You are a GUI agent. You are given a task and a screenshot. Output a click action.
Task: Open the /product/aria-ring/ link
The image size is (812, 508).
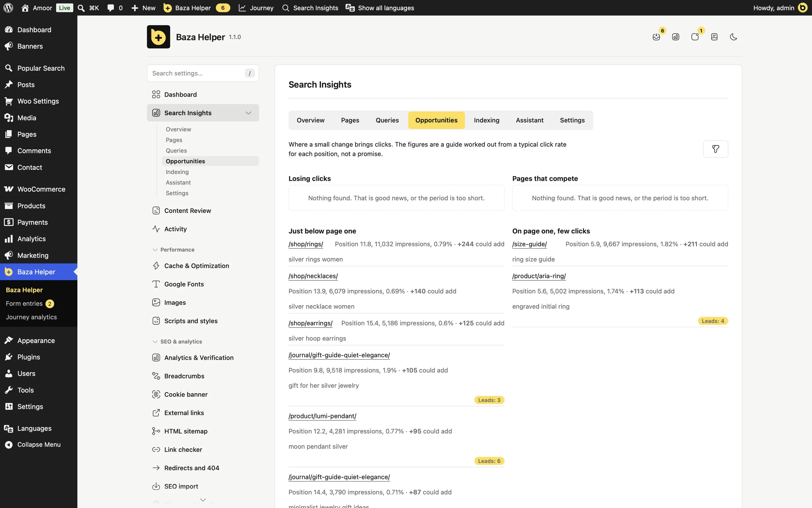(539, 276)
